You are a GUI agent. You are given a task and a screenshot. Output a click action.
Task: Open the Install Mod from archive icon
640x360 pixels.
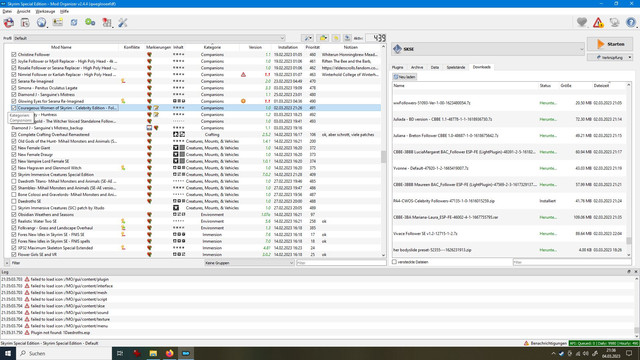point(25,23)
